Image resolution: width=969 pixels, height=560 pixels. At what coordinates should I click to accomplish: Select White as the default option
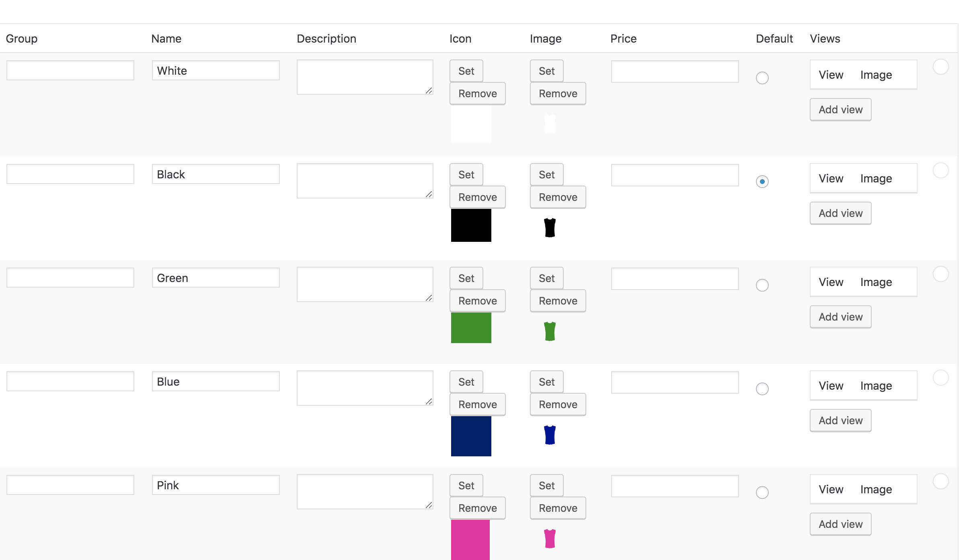point(762,78)
